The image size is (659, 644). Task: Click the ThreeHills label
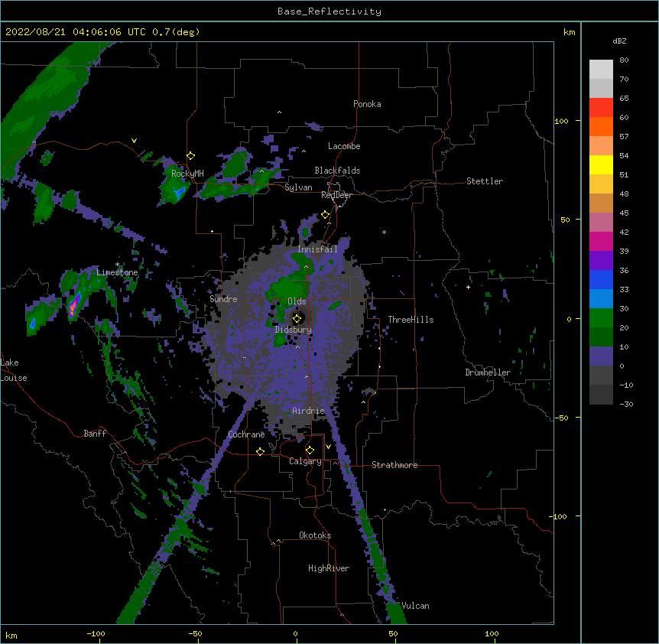pyautogui.click(x=411, y=320)
